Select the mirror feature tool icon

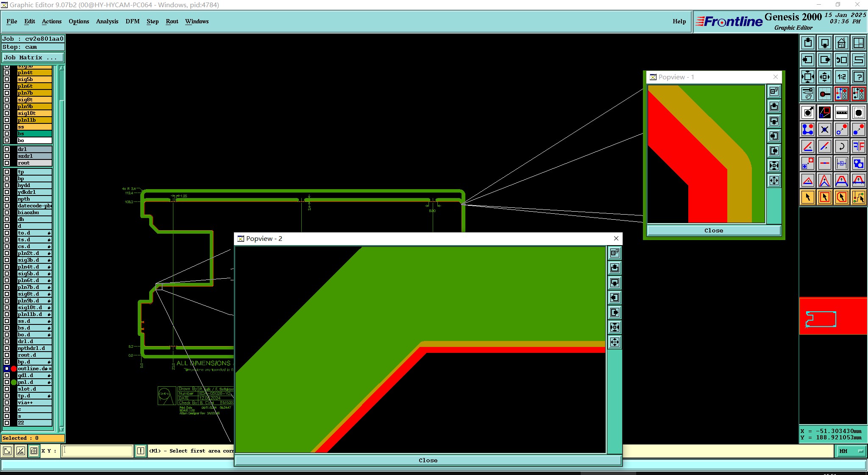pyautogui.click(x=858, y=146)
